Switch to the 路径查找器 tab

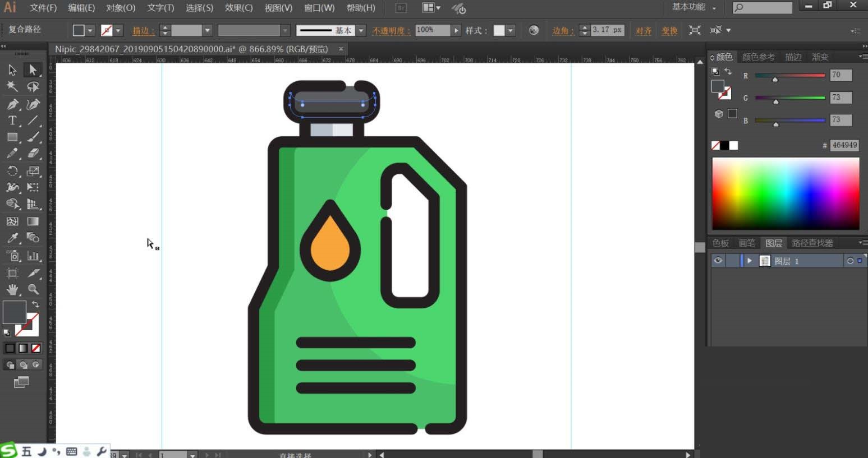click(812, 243)
